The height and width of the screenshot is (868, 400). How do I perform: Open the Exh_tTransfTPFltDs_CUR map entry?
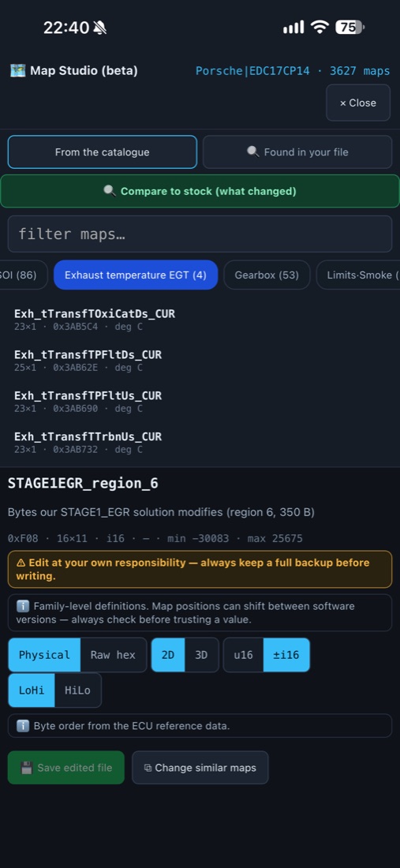click(88, 361)
